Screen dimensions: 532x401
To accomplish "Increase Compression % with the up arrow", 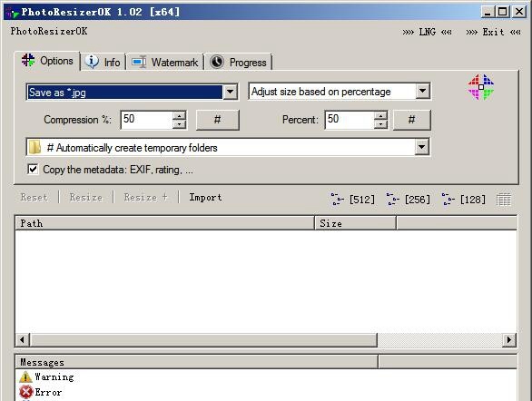I will [179, 115].
